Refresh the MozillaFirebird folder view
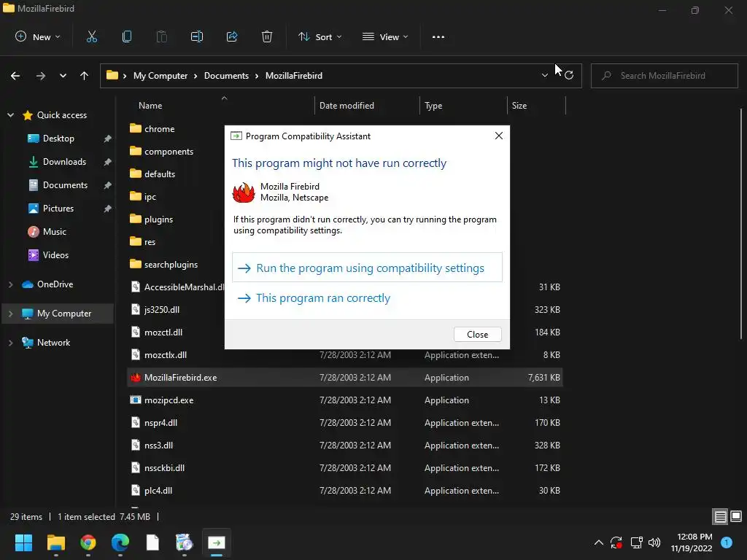Image resolution: width=747 pixels, height=560 pixels. point(569,75)
